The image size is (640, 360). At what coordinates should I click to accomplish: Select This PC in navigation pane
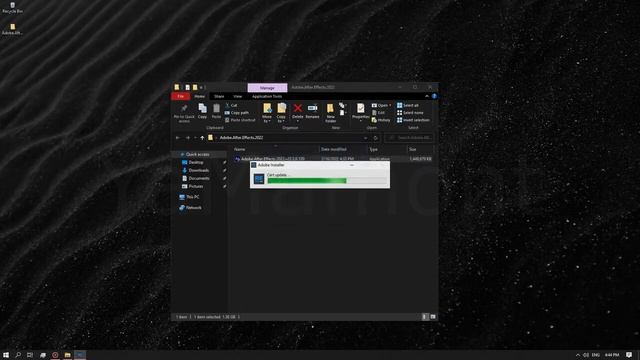192,197
